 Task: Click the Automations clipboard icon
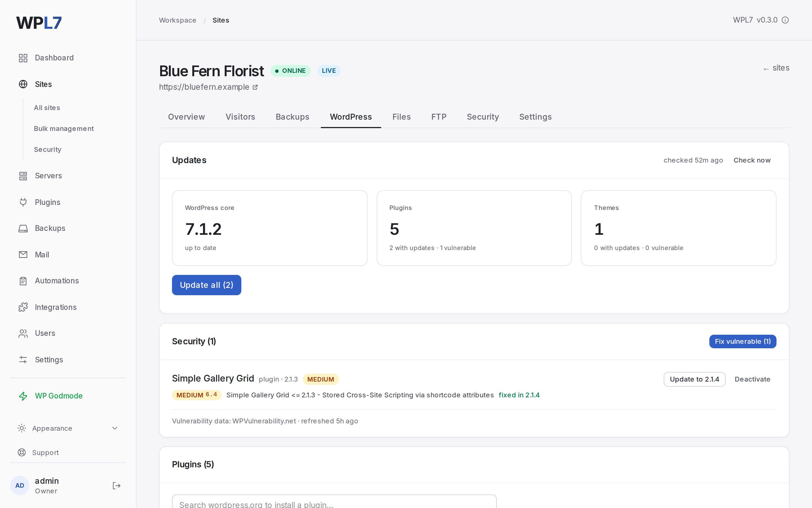[23, 281]
